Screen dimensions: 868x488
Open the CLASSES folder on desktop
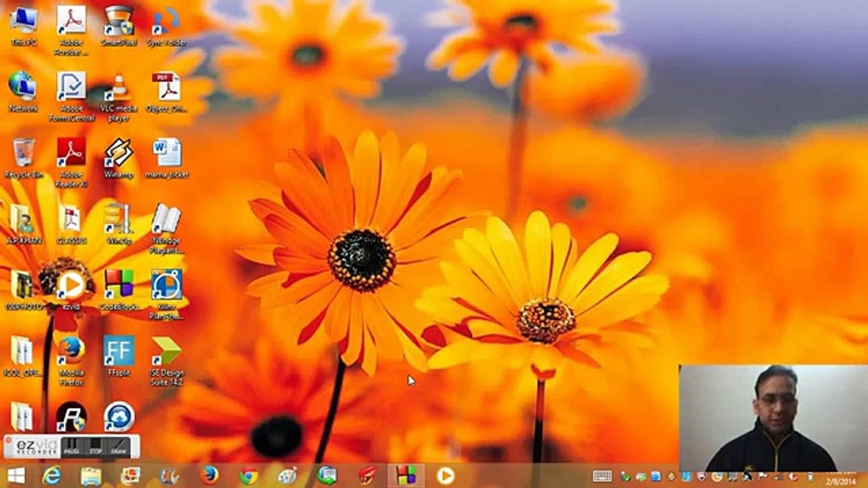pos(71,224)
